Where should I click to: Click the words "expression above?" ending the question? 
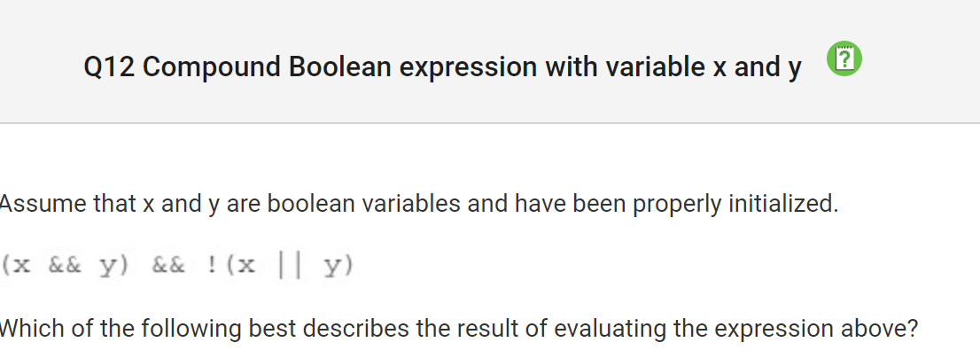click(x=815, y=329)
